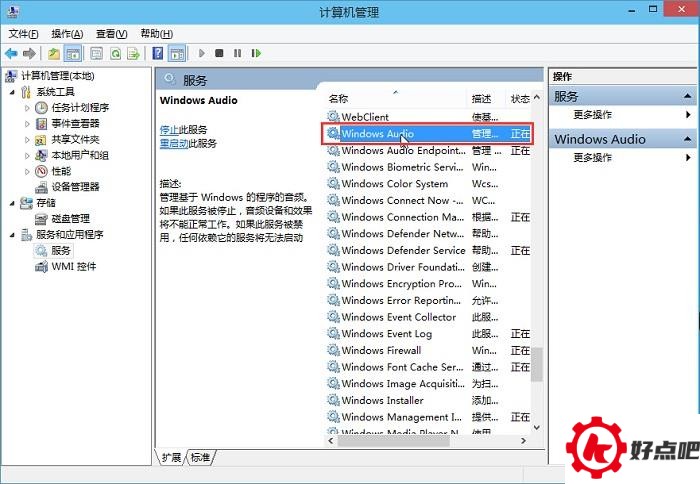Expand the 任务计划程序 node arrow
700x484 pixels.
click(x=27, y=108)
